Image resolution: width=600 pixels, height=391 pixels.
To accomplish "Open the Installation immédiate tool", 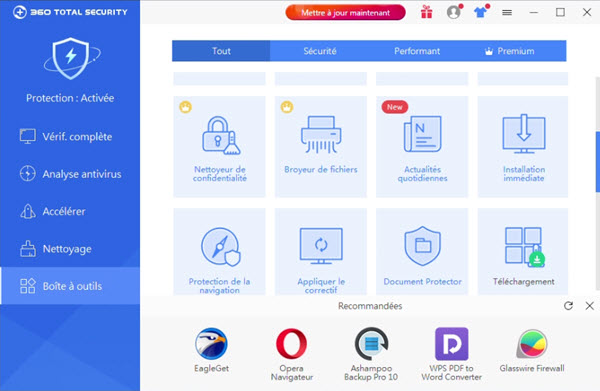I will click(523, 147).
